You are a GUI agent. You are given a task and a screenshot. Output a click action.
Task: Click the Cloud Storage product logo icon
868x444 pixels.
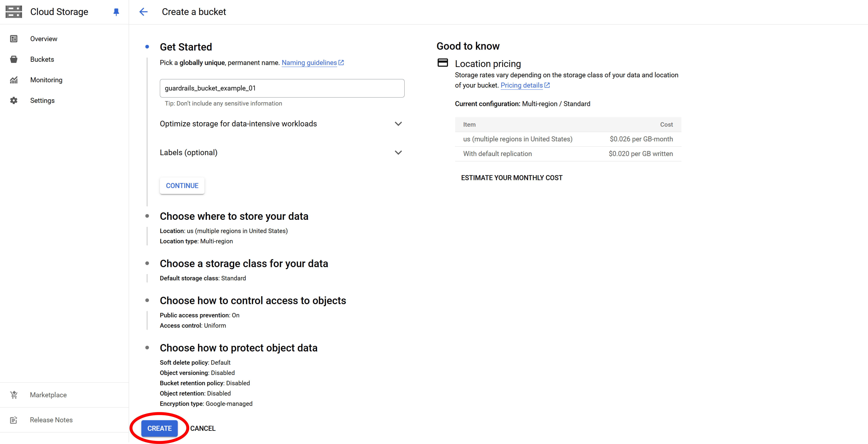[14, 11]
